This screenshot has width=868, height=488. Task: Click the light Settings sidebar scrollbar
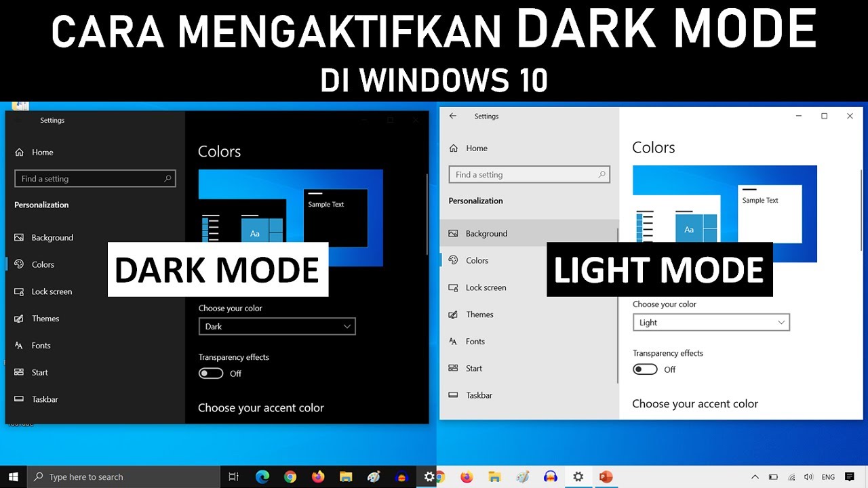pos(618,305)
